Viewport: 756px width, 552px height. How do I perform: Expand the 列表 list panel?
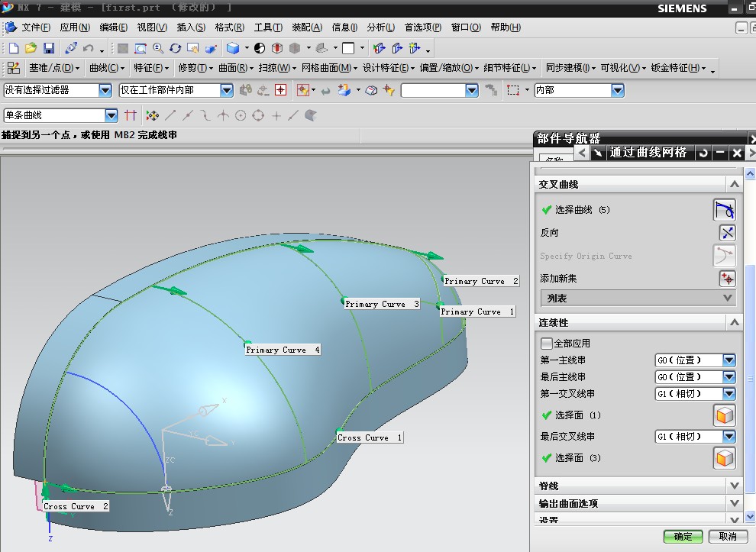click(x=728, y=299)
